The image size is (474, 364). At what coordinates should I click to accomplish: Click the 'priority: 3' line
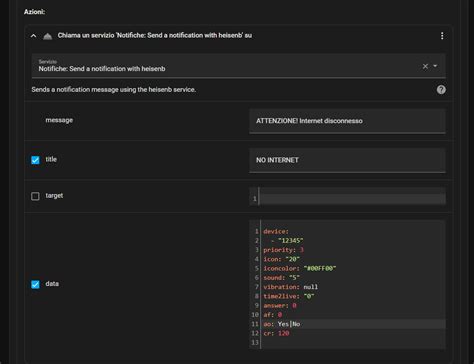tap(283, 250)
